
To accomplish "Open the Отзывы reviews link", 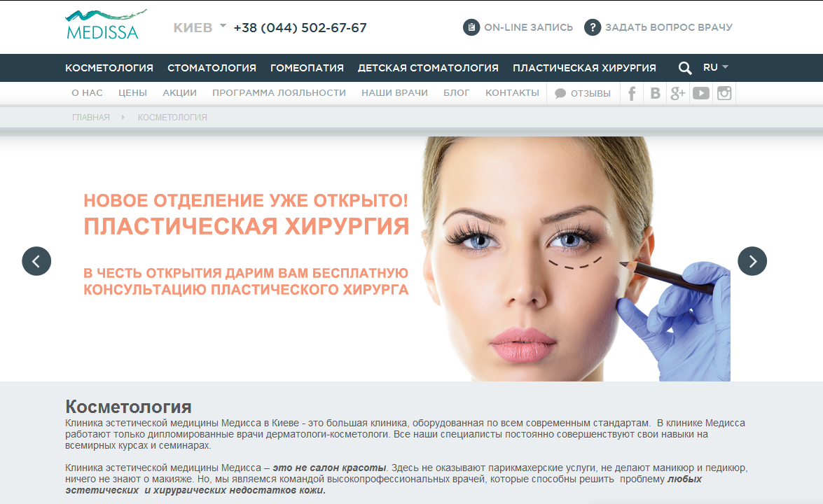I will [591, 93].
